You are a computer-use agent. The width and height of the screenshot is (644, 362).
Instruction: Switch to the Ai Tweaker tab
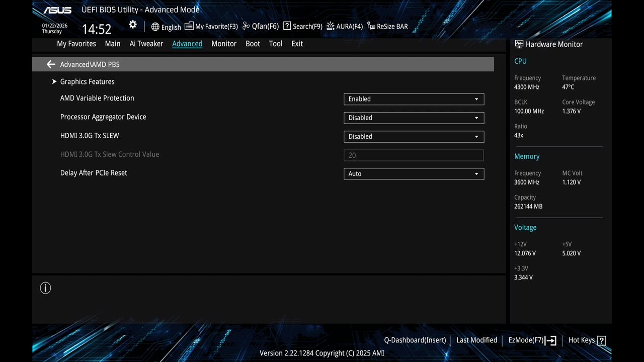pos(146,44)
